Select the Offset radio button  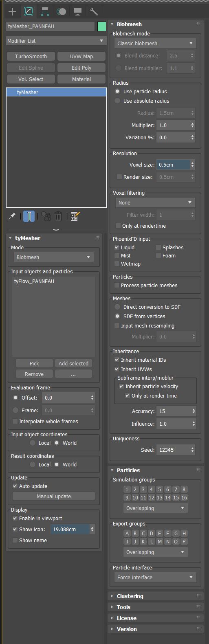click(16, 398)
